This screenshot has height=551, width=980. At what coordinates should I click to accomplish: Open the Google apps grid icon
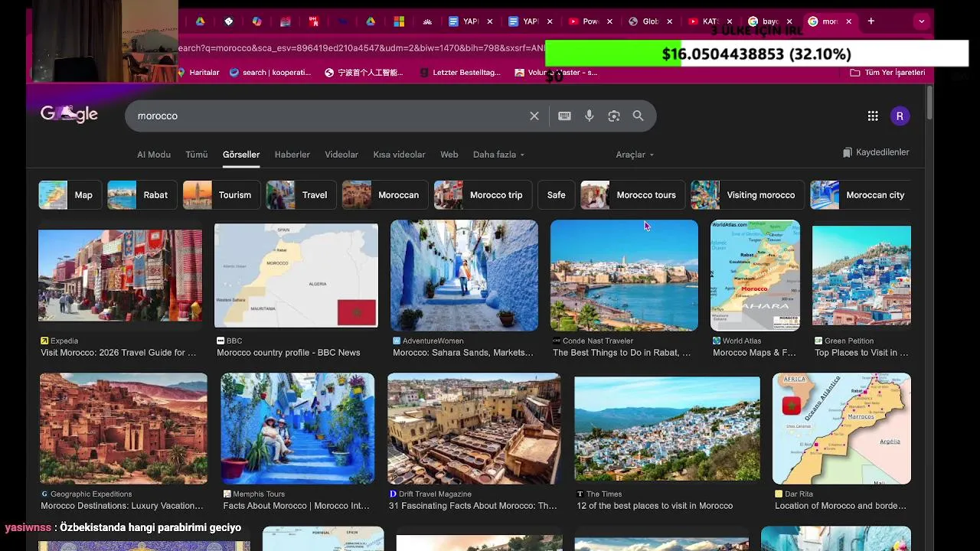[873, 116]
